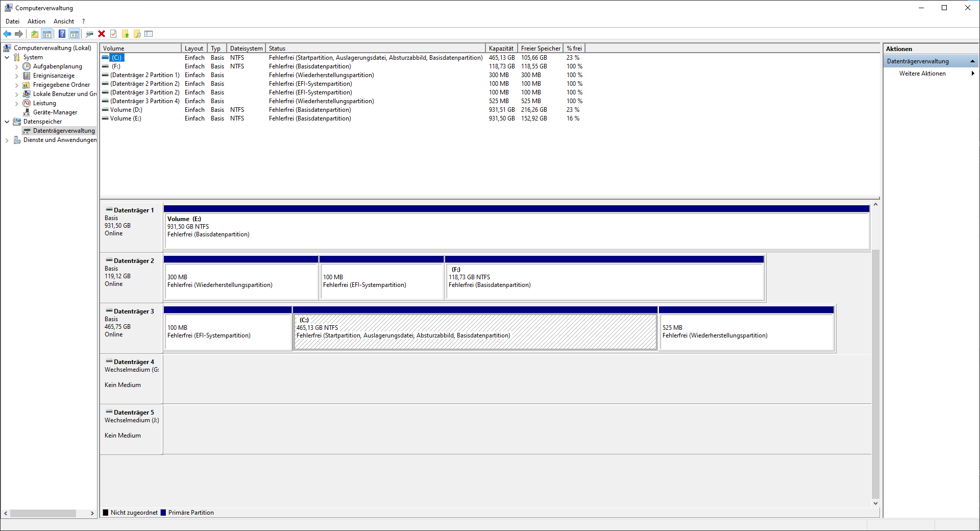Expand the Freigegebene Ordner tree node
980x531 pixels.
17,85
